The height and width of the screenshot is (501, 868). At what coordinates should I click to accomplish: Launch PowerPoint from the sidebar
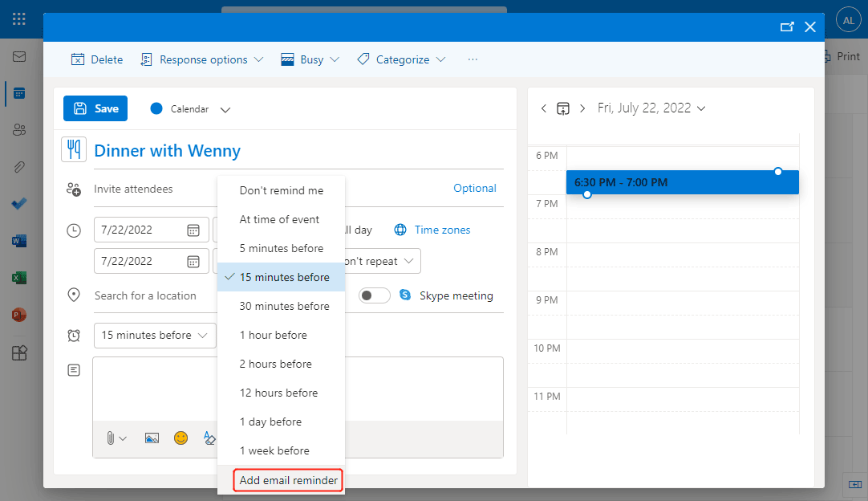click(19, 315)
